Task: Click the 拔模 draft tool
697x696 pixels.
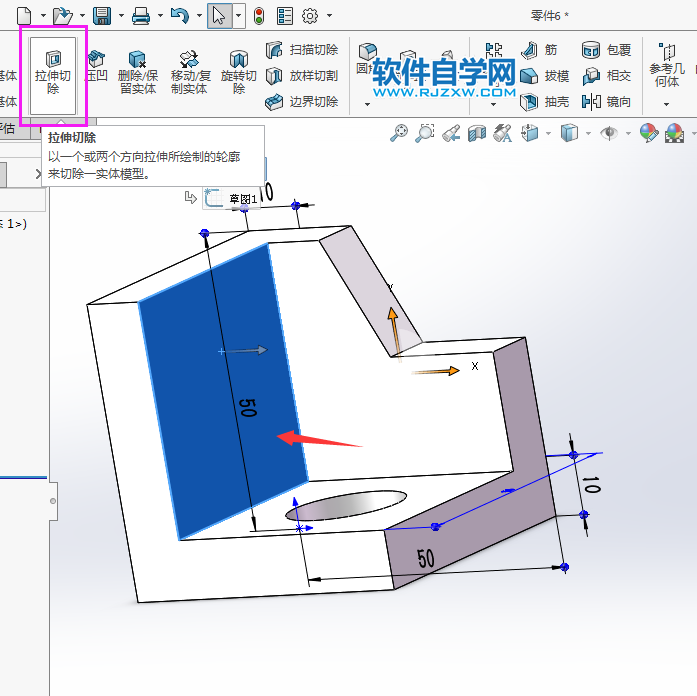Action: click(x=545, y=76)
